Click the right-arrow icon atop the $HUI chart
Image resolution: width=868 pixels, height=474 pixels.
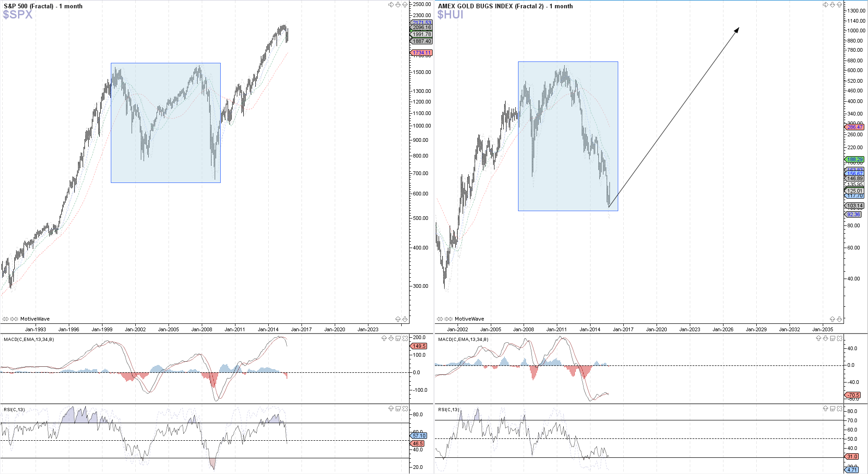[x=826, y=5]
